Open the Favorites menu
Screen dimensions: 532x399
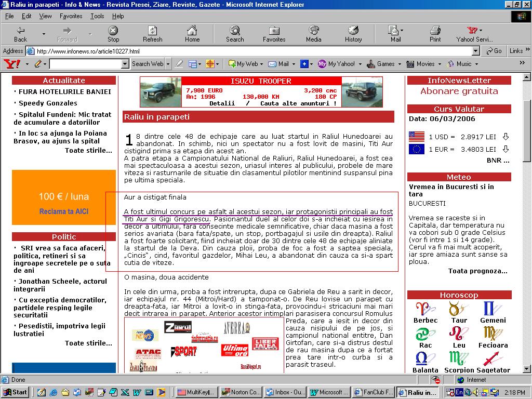[71, 16]
